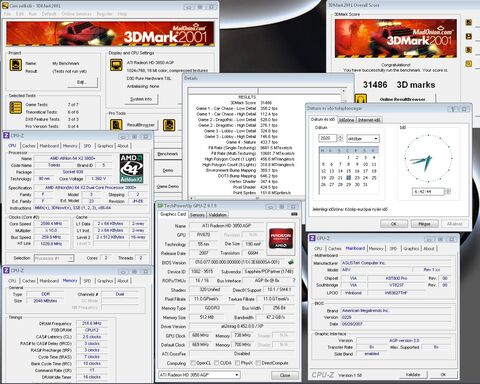
Task: Open the Processor #1 selection dropdown in CPU-Z
Action: [53, 258]
